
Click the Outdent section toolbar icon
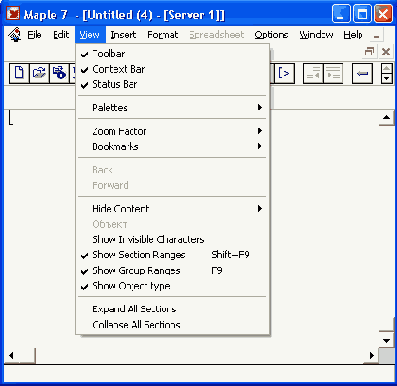pos(313,73)
